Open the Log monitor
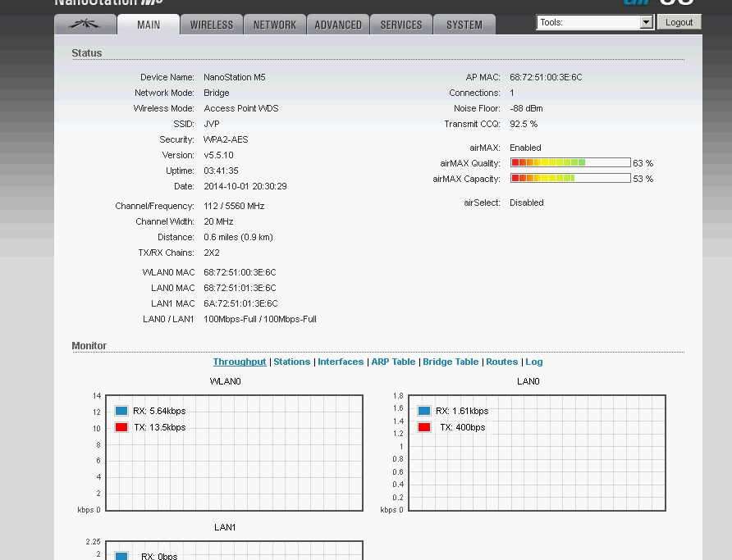The image size is (732, 560). point(534,362)
